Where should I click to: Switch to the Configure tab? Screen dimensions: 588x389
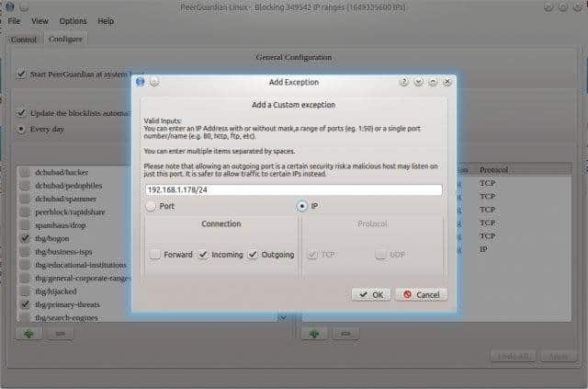(x=65, y=39)
